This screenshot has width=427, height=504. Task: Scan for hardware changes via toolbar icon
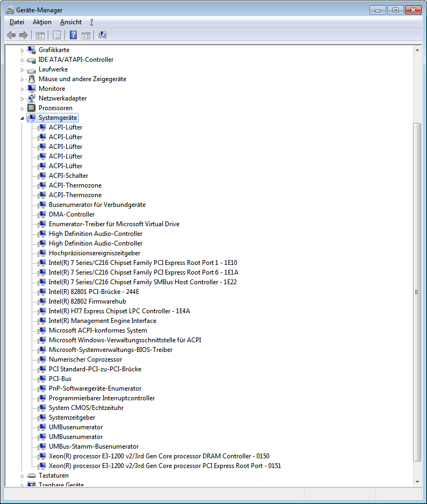click(103, 35)
